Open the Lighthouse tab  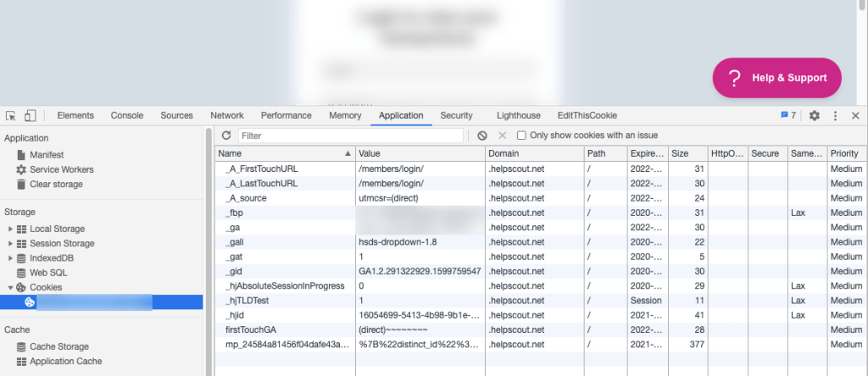tap(518, 116)
